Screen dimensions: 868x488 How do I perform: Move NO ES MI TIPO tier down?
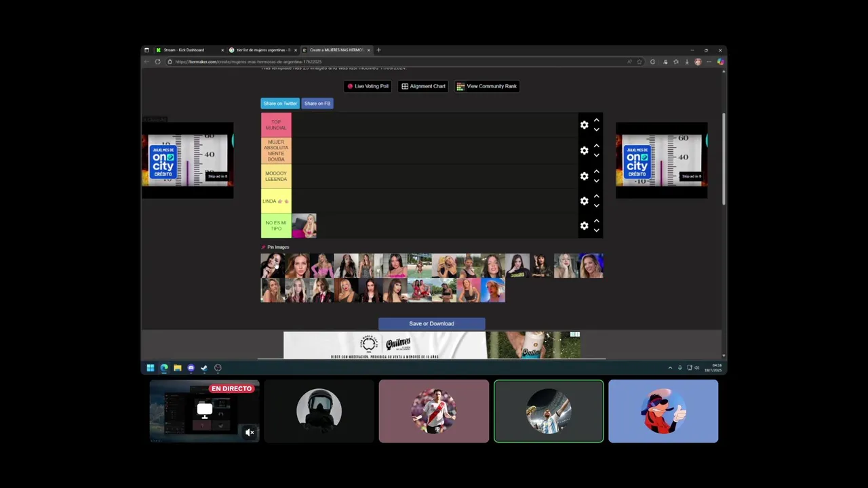pyautogui.click(x=596, y=230)
